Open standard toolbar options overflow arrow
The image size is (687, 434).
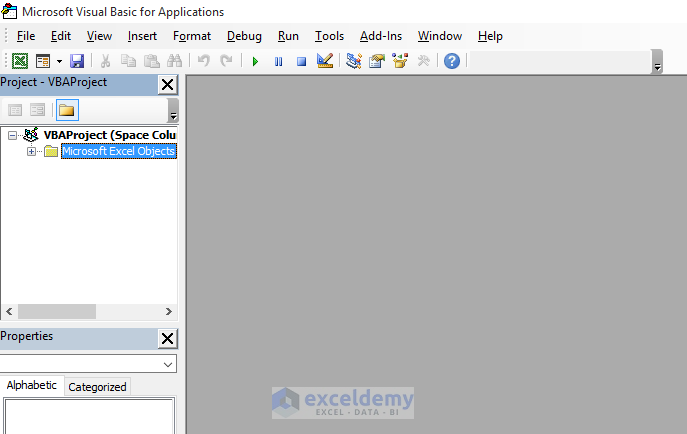point(657,62)
